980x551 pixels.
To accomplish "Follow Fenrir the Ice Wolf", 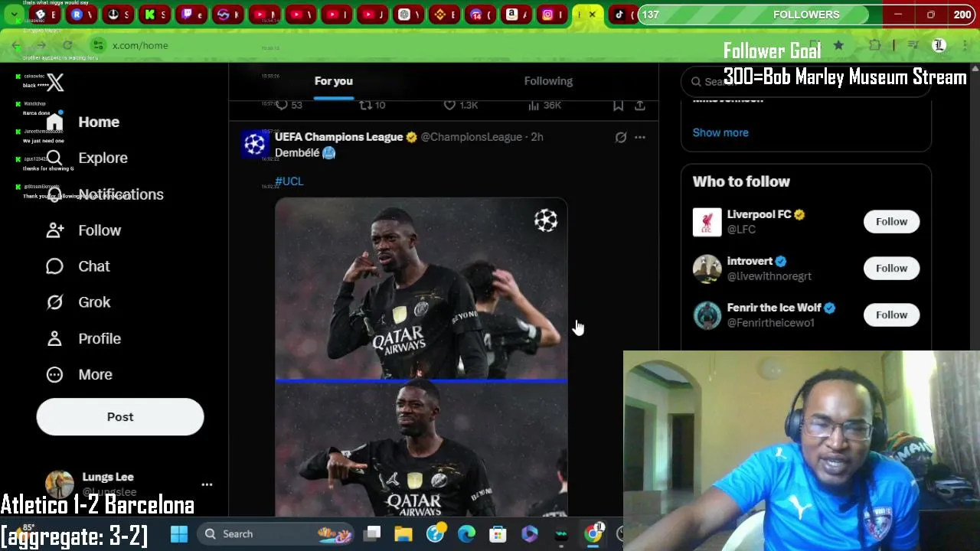I will pyautogui.click(x=891, y=315).
